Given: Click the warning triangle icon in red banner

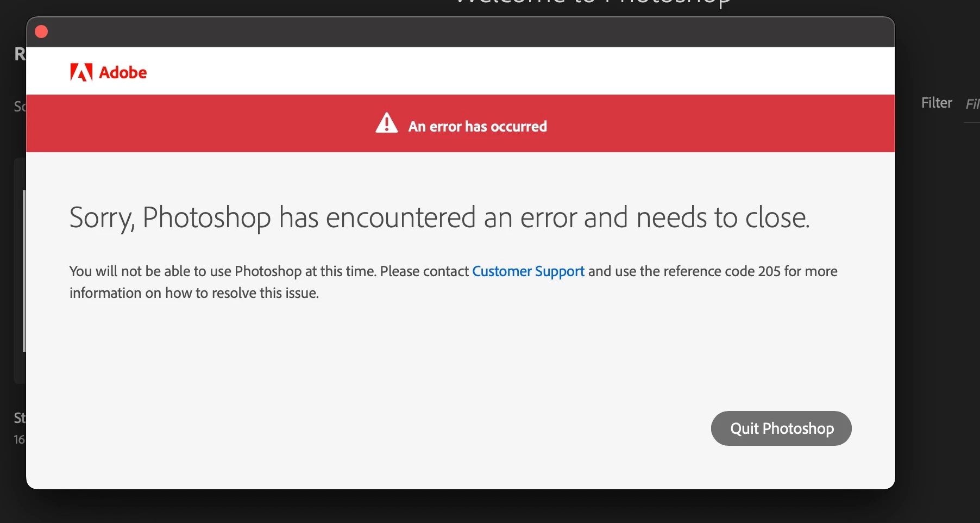Looking at the screenshot, I should coord(387,123).
